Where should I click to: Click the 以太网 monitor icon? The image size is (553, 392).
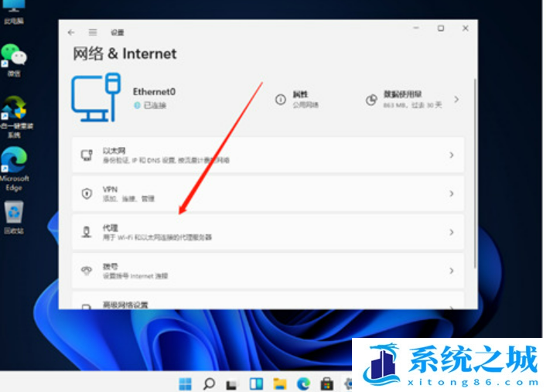(87, 155)
